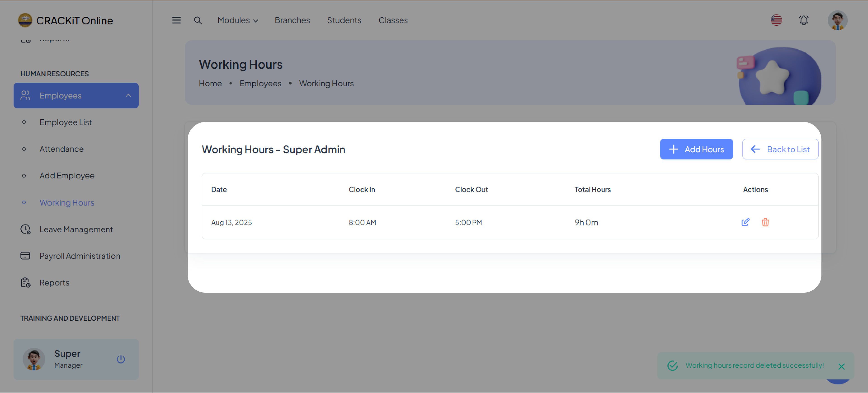Go to Employee List

coord(65,122)
